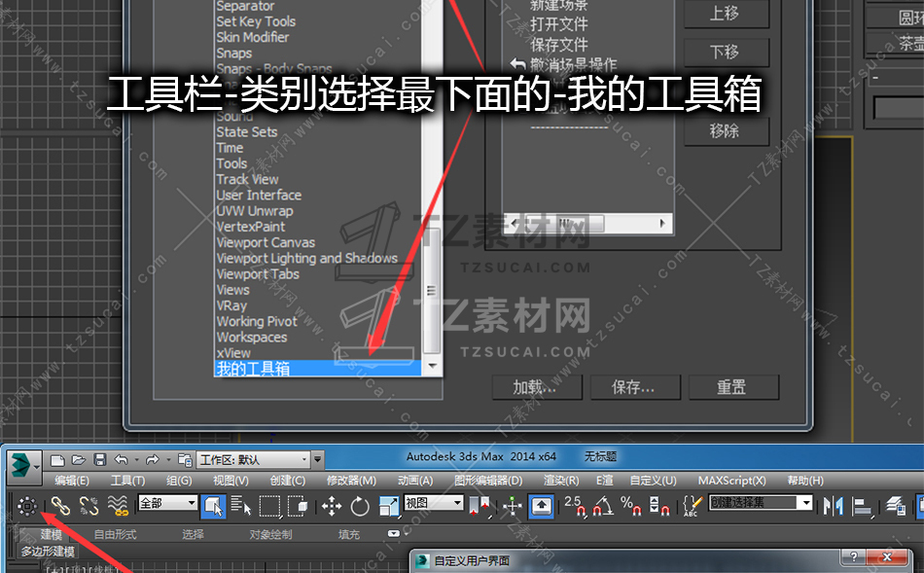
Task: Open the 多边形建模 ribbon panel
Action: (x=49, y=552)
